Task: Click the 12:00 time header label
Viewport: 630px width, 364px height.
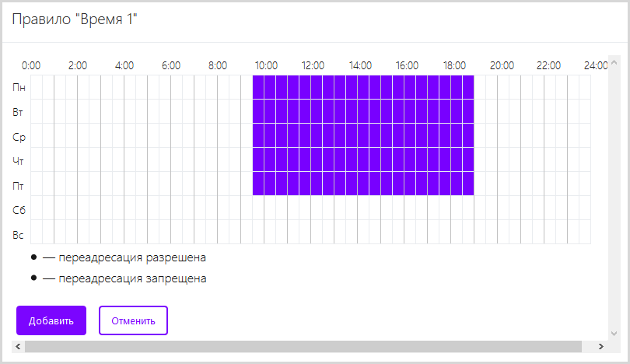Action: (x=313, y=66)
